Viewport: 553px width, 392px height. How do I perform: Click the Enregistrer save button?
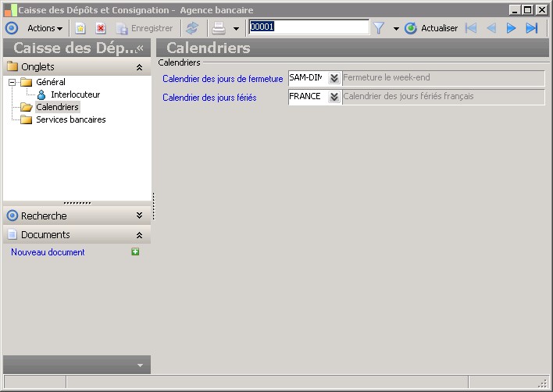[144, 29]
